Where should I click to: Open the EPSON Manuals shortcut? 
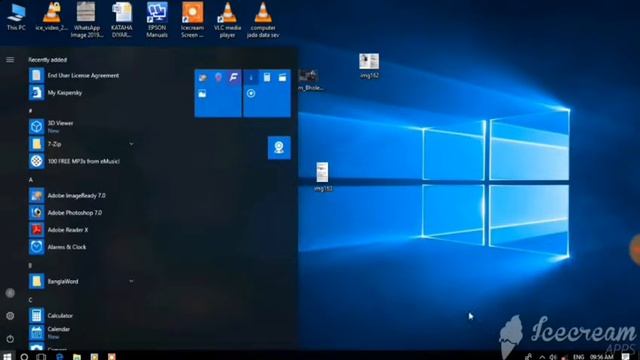point(157,20)
